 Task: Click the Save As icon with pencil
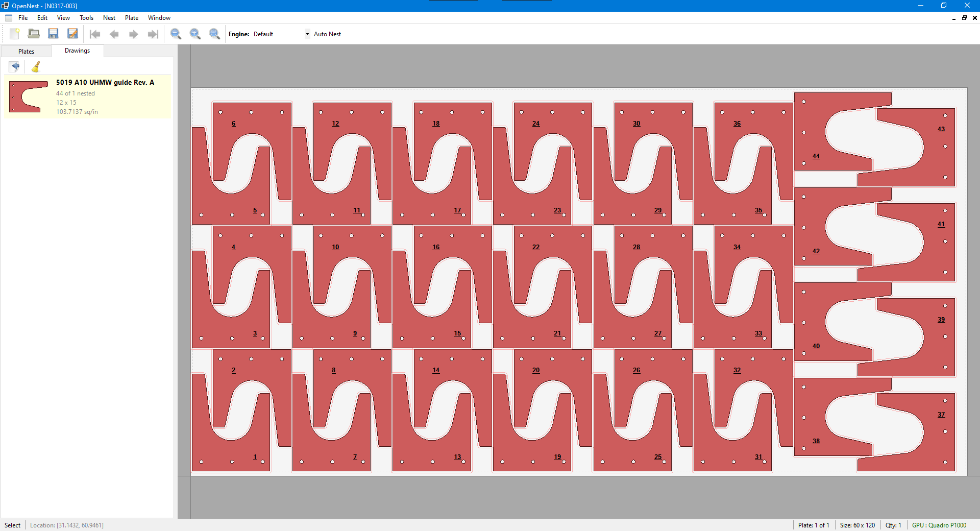72,34
